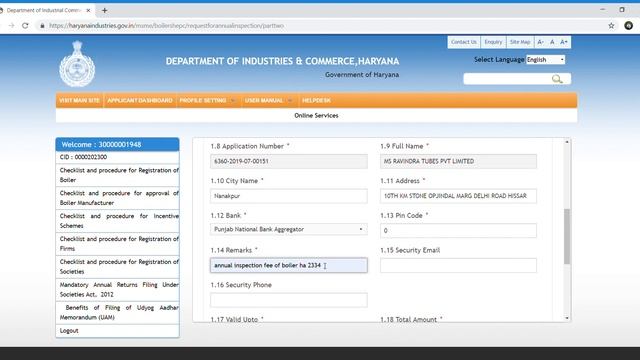640x360 pixels.
Task: Open Checklist for approval of Boiler Manufacturer
Action: point(118,198)
